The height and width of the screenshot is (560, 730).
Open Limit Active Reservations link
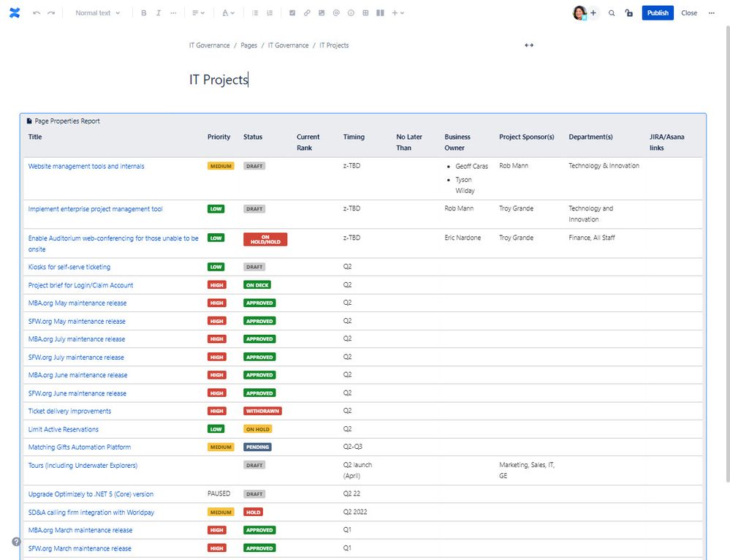[x=64, y=430]
